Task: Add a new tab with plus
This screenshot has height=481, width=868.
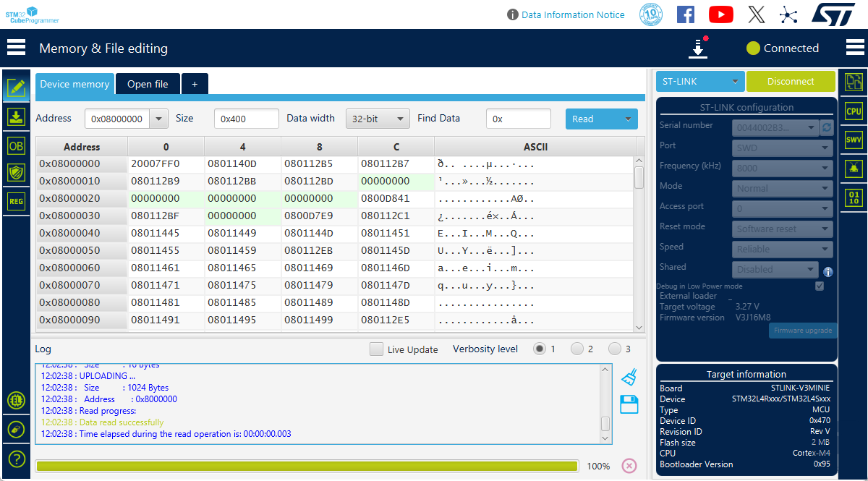Action: click(194, 84)
